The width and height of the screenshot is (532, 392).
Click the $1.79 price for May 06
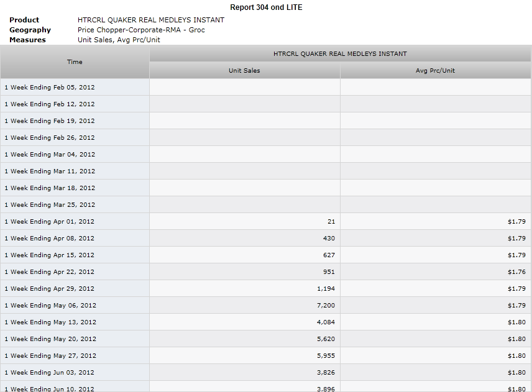click(x=516, y=306)
